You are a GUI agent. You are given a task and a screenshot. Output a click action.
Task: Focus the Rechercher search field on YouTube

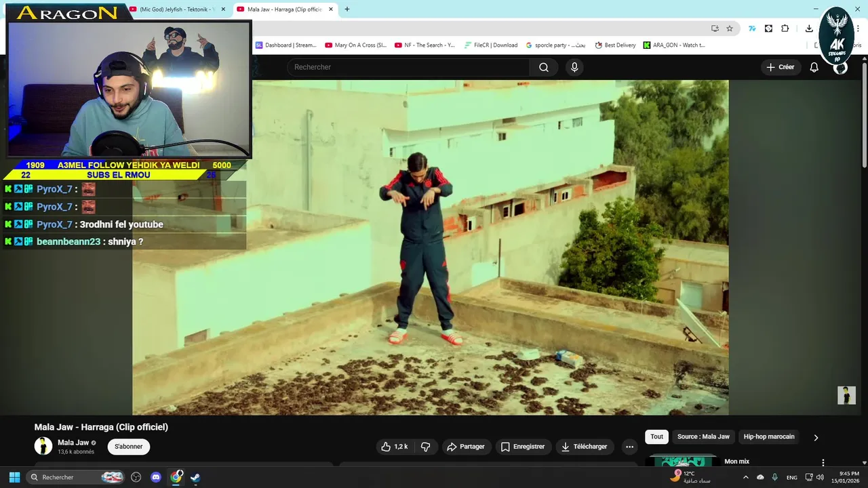[408, 67]
